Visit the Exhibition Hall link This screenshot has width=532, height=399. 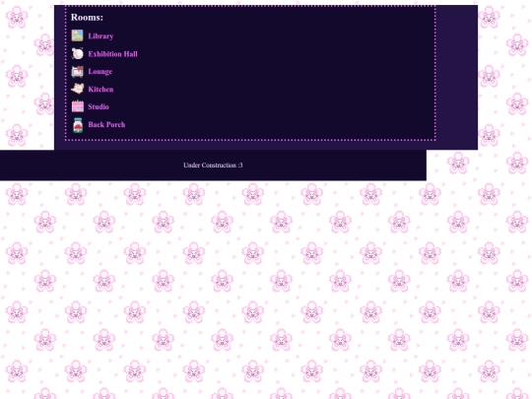[112, 54]
